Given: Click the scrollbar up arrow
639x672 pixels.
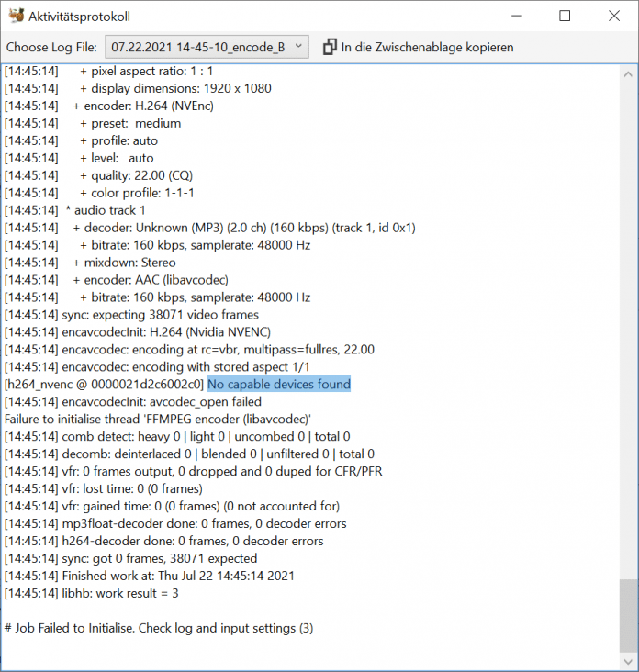Looking at the screenshot, I should pyautogui.click(x=628, y=74).
